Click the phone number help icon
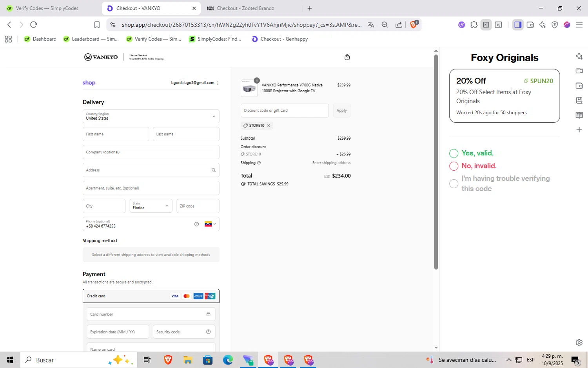Image resolution: width=588 pixels, height=368 pixels. [x=196, y=224]
